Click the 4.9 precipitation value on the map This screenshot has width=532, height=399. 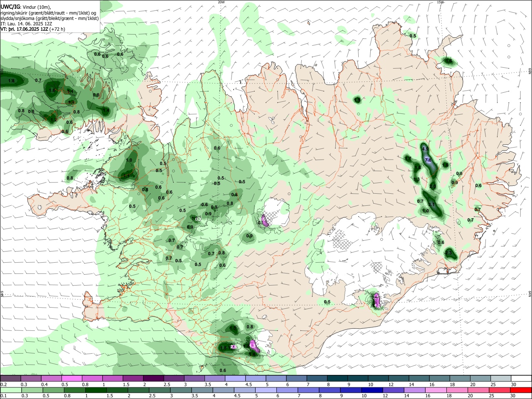(x=425, y=149)
